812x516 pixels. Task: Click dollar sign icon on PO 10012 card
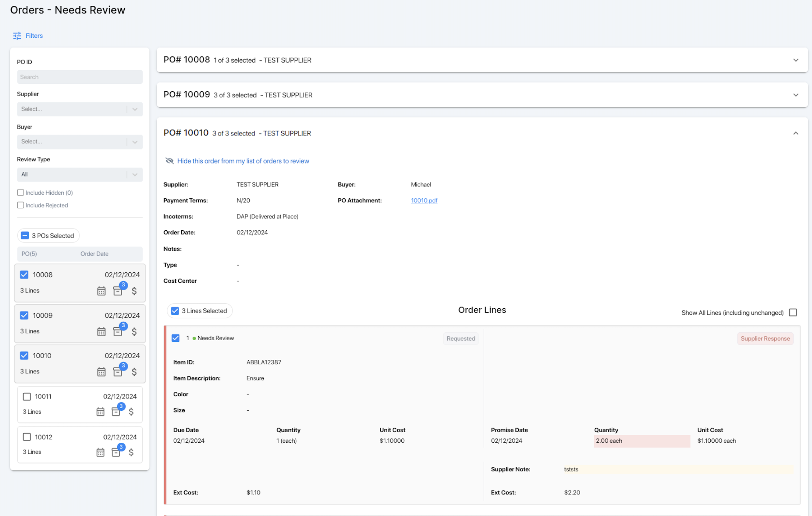(x=131, y=452)
